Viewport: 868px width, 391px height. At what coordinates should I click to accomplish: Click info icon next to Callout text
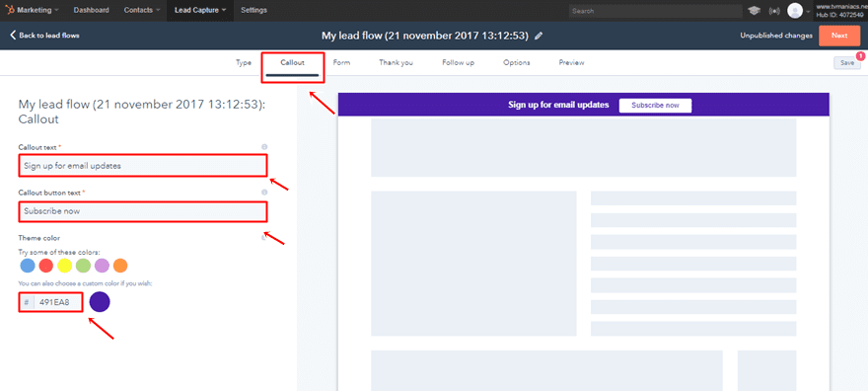[x=264, y=147]
